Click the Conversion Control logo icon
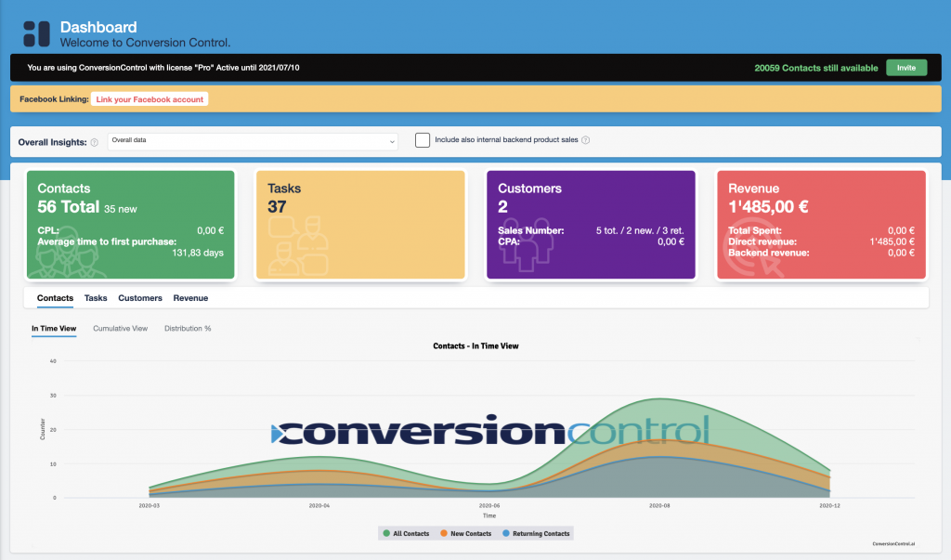Viewport: 951px width, 560px height. (x=37, y=34)
